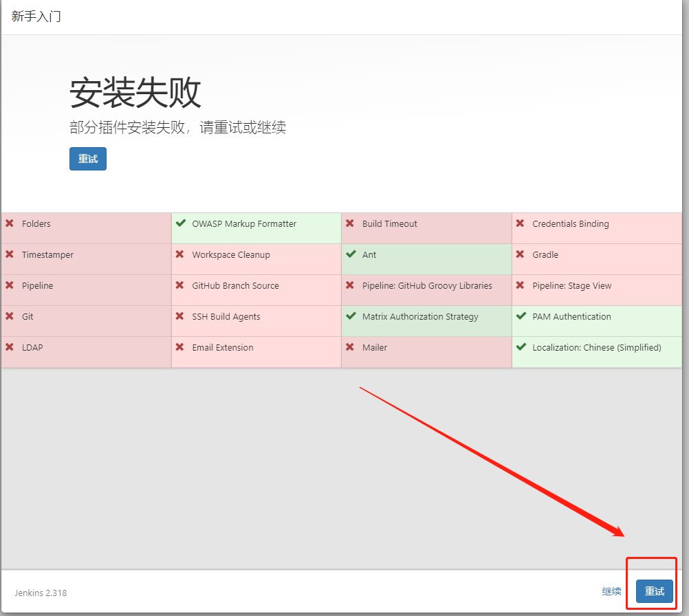Click the red X next to Git
This screenshot has width=689, height=616.
10,316
